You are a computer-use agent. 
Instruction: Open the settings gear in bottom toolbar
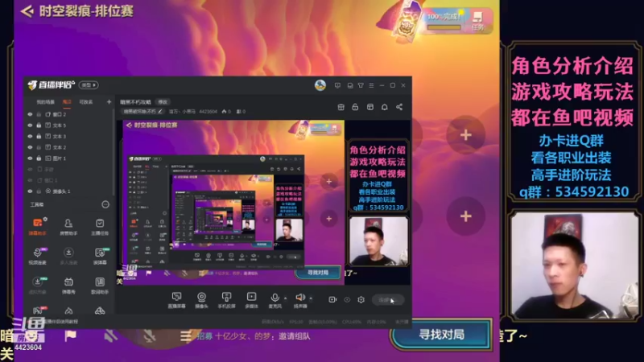(361, 299)
